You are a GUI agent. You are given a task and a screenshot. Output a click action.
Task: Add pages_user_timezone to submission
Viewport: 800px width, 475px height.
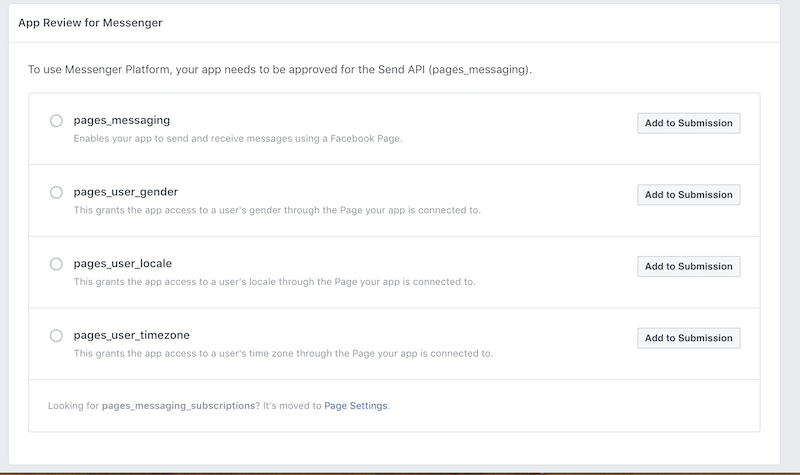(688, 338)
